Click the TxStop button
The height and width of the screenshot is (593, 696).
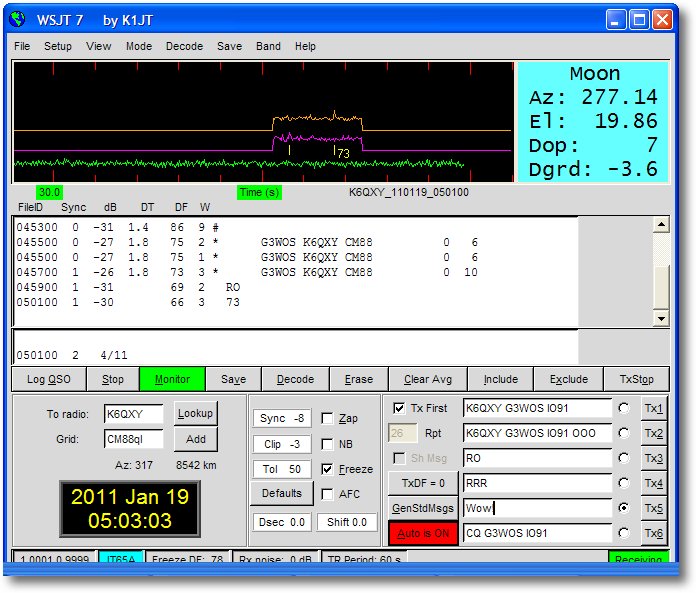(637, 379)
